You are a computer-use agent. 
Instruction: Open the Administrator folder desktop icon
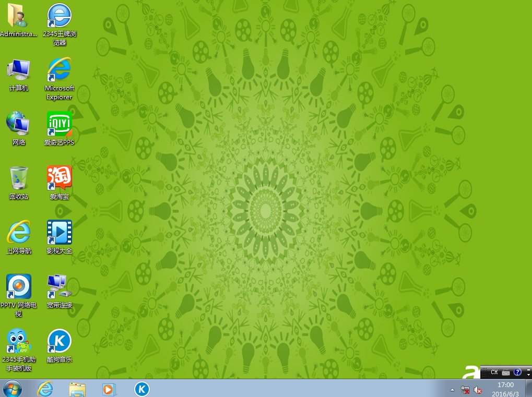coord(19,20)
